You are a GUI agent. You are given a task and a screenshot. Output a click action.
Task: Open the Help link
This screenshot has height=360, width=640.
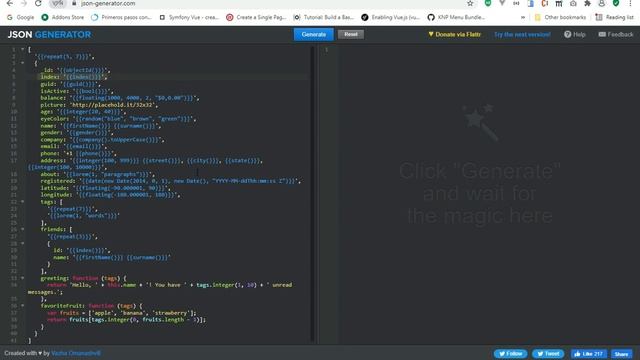(575, 35)
